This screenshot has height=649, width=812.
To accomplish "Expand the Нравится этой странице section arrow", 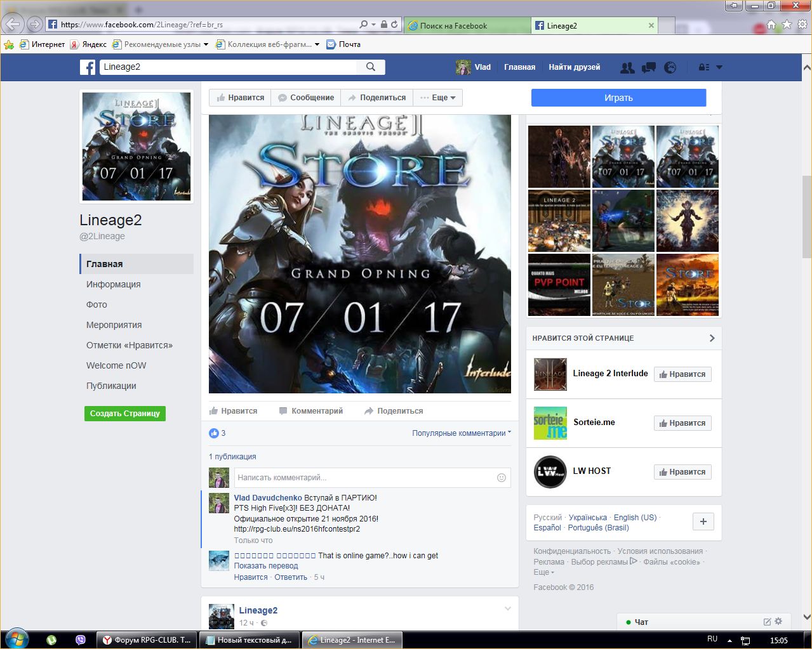I will 712,338.
